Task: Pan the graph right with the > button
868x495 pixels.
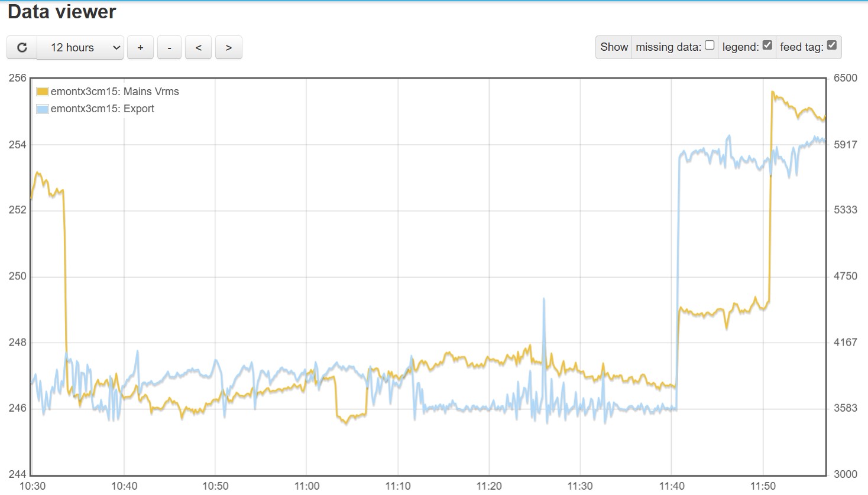Action: [229, 47]
